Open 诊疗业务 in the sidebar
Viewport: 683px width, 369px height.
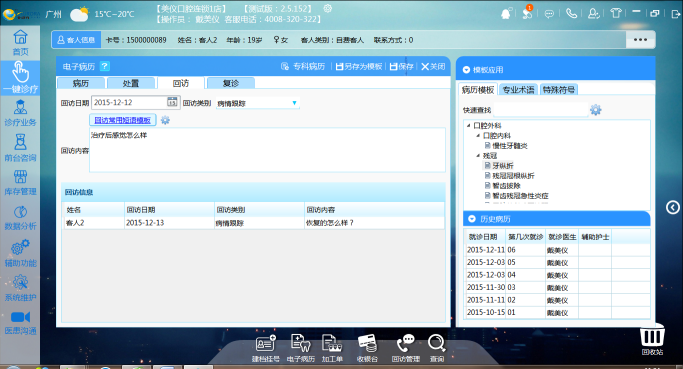(20, 113)
